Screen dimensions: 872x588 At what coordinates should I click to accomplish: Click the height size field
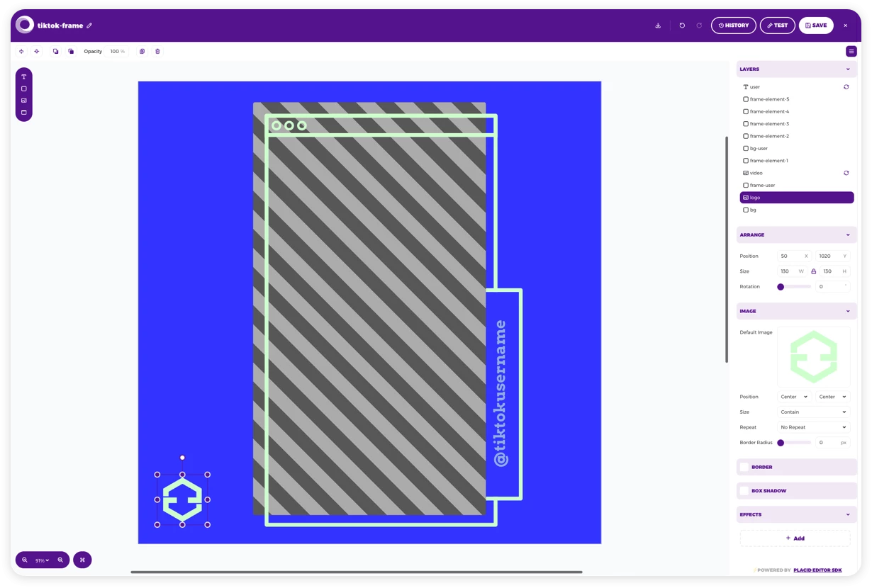(834, 271)
